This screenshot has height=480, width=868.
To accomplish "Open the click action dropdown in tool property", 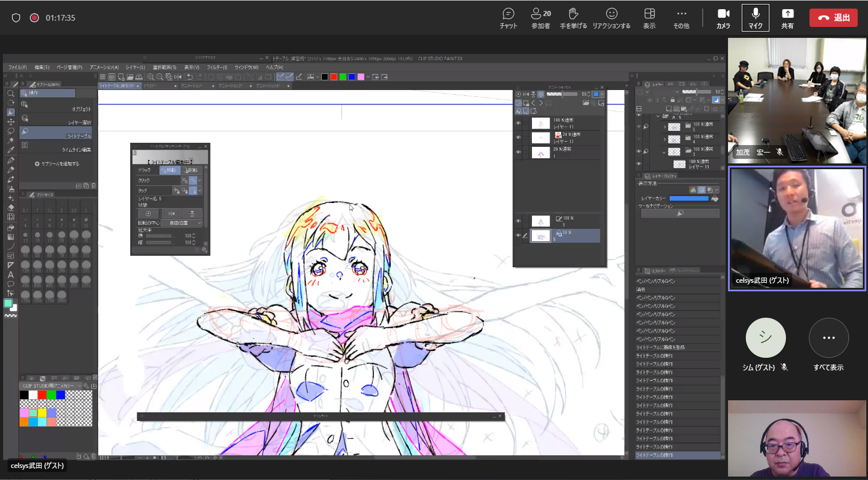I will (x=200, y=181).
